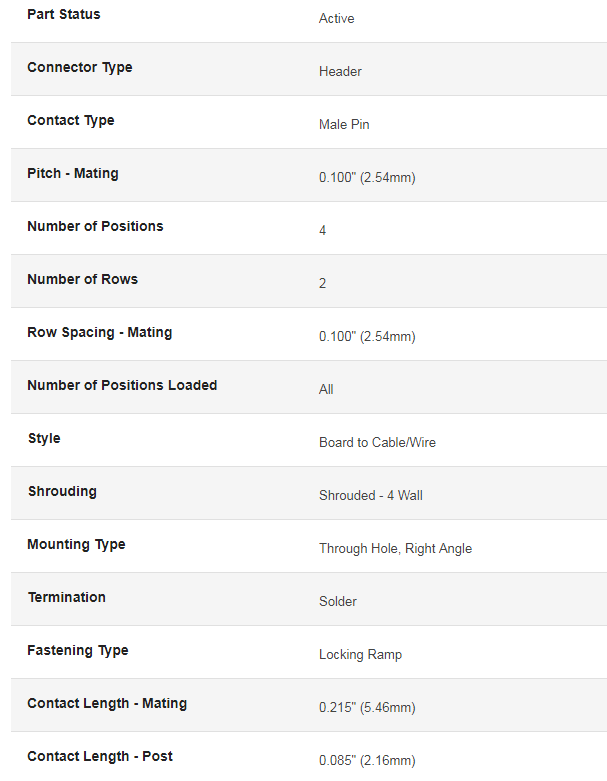Viewport: 607px width, 781px height.
Task: Click the Number of Positions label
Action: 95,226
